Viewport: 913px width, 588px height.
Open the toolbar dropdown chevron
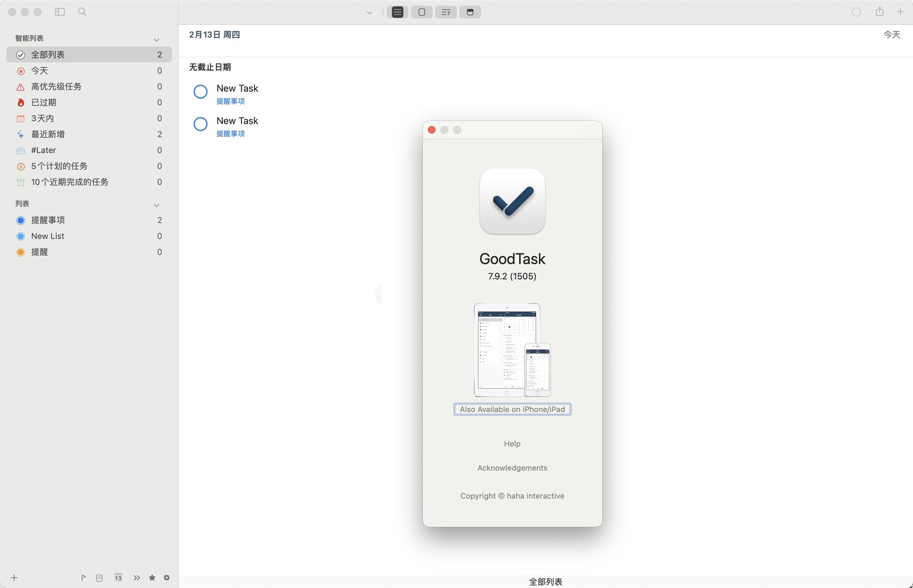pyautogui.click(x=369, y=13)
